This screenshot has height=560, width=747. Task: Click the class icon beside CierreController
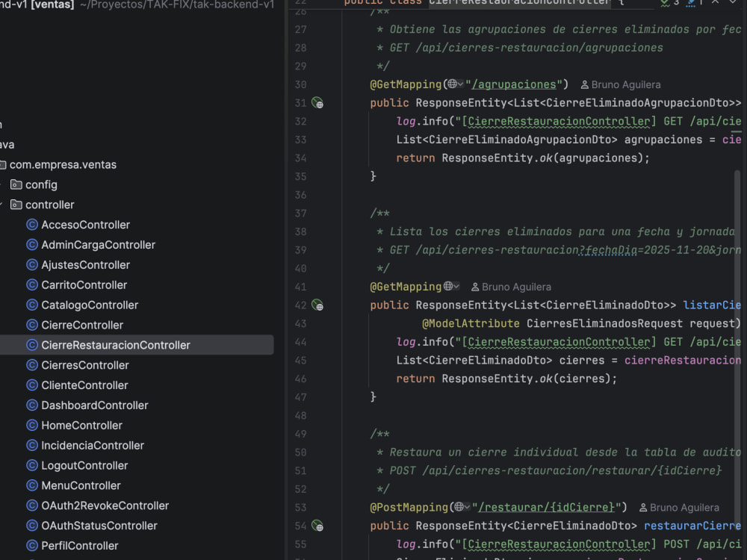click(32, 325)
